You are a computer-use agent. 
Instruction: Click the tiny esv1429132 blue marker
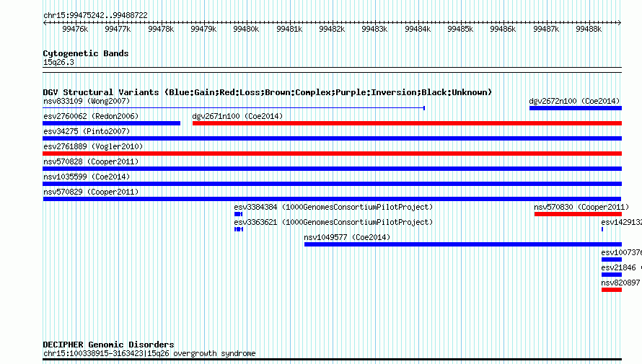[602, 229]
